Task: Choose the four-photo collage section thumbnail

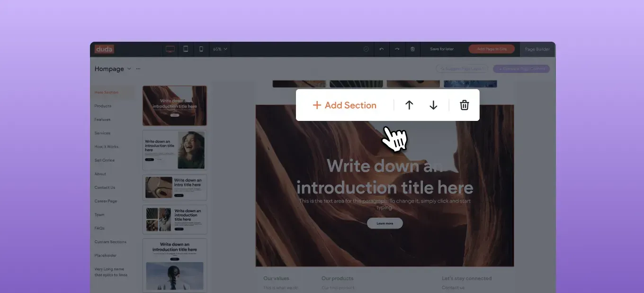Action: click(x=175, y=219)
